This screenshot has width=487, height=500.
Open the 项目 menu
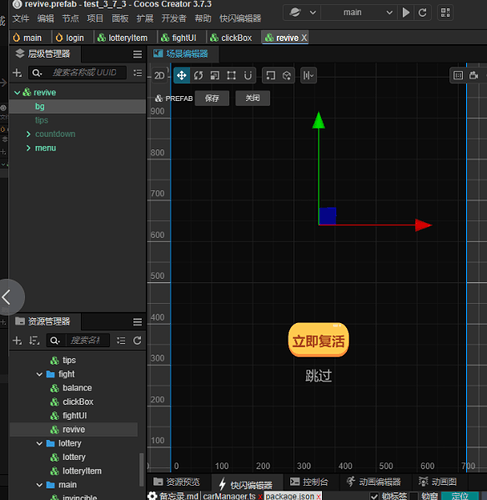[x=95, y=18]
